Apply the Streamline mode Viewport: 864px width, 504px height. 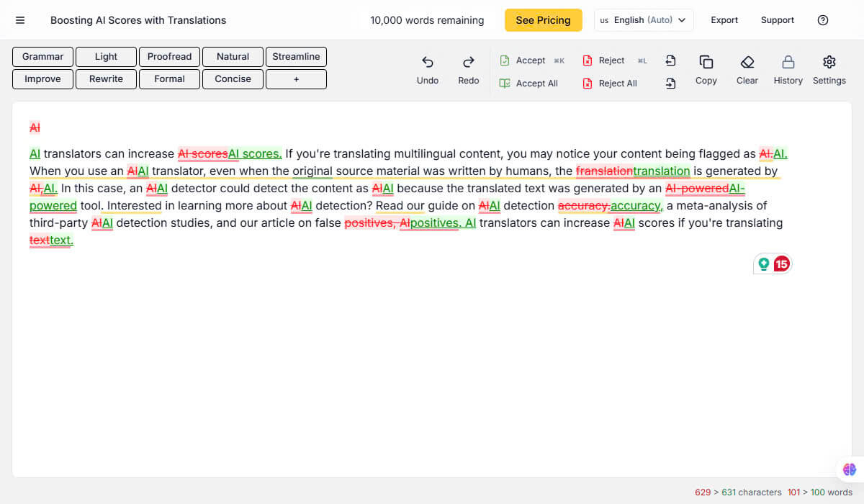click(297, 57)
